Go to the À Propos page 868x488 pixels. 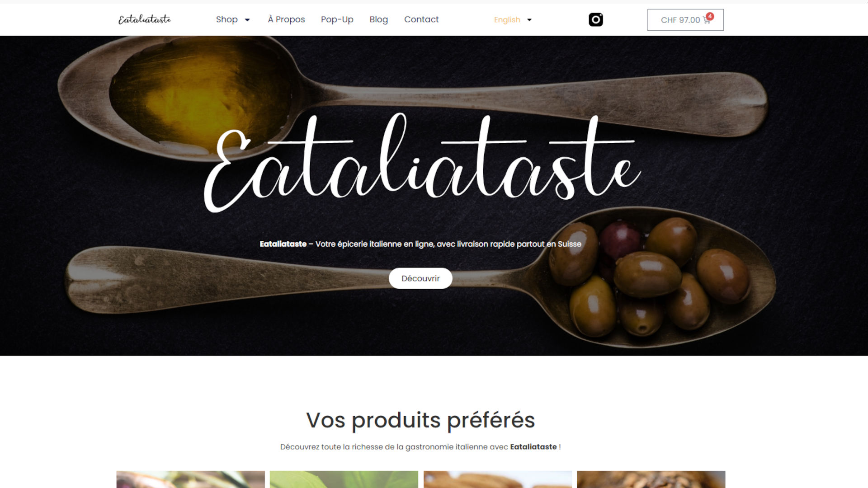(x=286, y=19)
